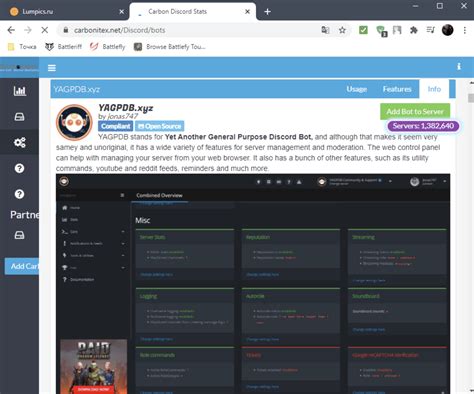Click the upper server drive sidebar icon
Image resolution: width=474 pixels, height=394 pixels.
point(19,117)
